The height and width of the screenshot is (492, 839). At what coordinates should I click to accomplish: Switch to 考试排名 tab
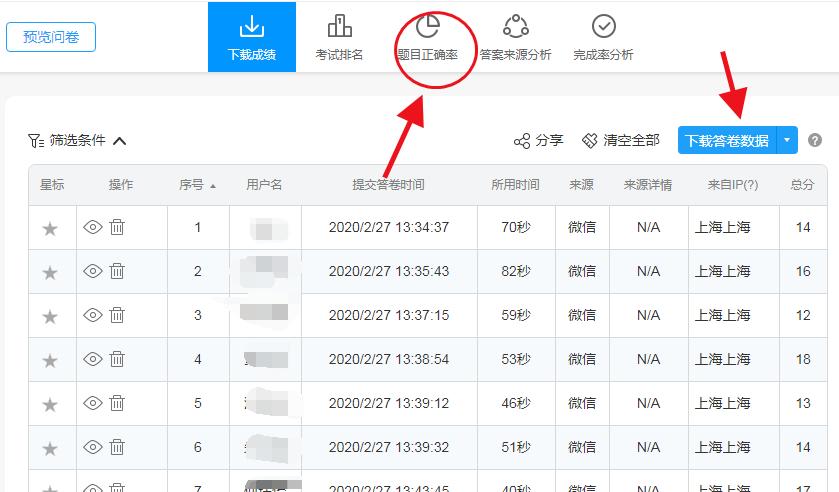coord(339,37)
